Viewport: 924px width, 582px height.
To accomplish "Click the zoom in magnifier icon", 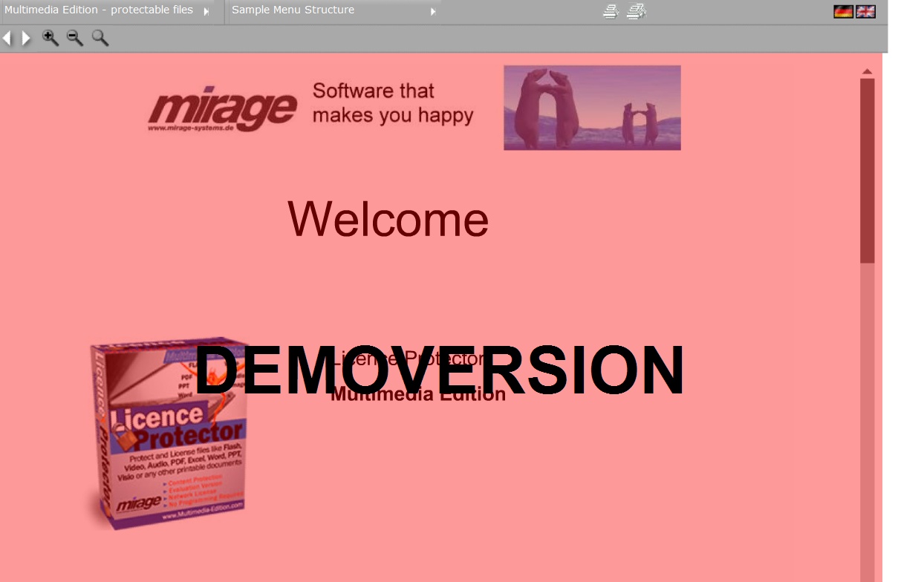I will [51, 38].
